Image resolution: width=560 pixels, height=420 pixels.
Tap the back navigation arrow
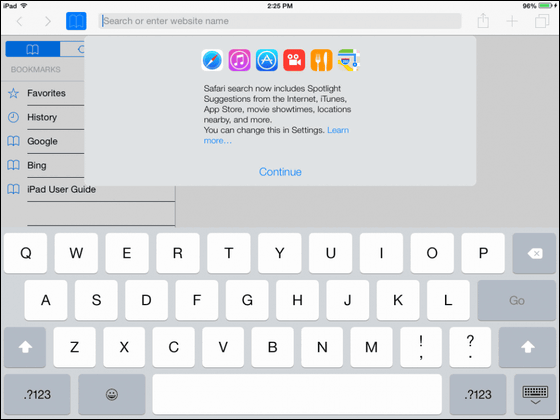click(x=20, y=21)
